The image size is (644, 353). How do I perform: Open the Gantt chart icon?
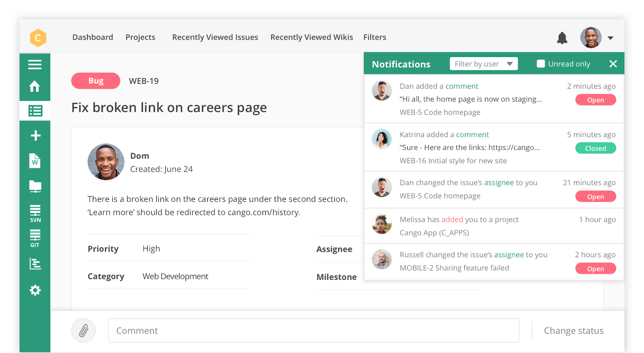[35, 264]
